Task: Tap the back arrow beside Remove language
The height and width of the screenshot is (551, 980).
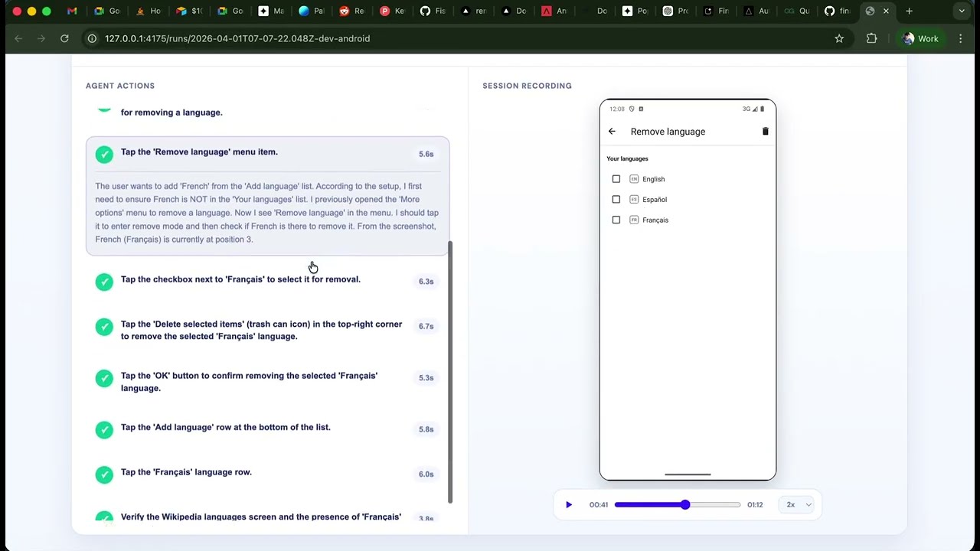Action: [x=612, y=132]
